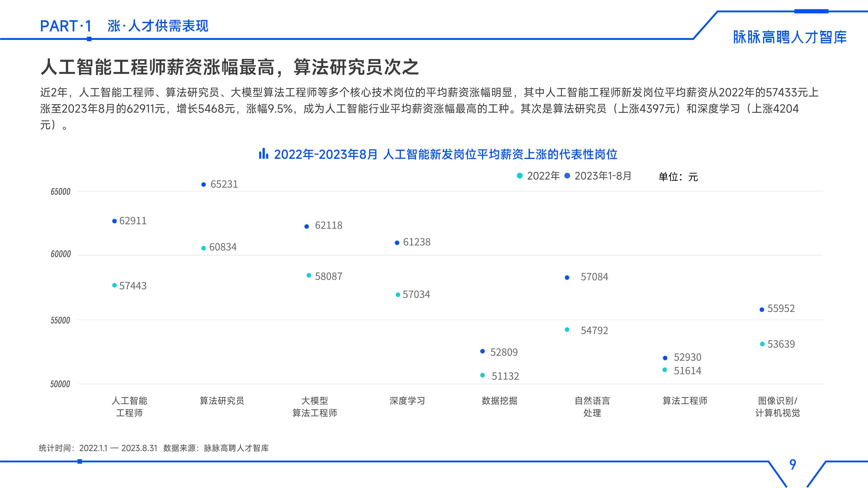Click the 自然语言处理 axis label
Viewport: 868px width, 488px height.
(592, 407)
